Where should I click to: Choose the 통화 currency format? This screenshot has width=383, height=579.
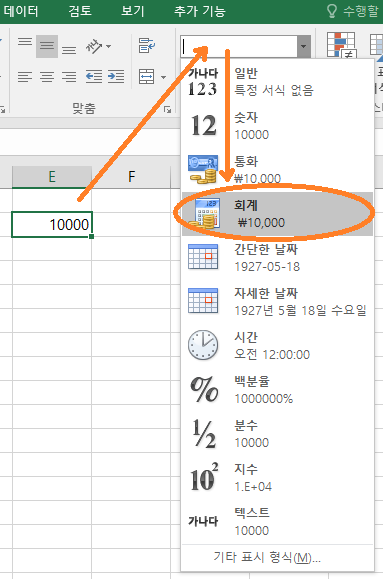tap(277, 169)
